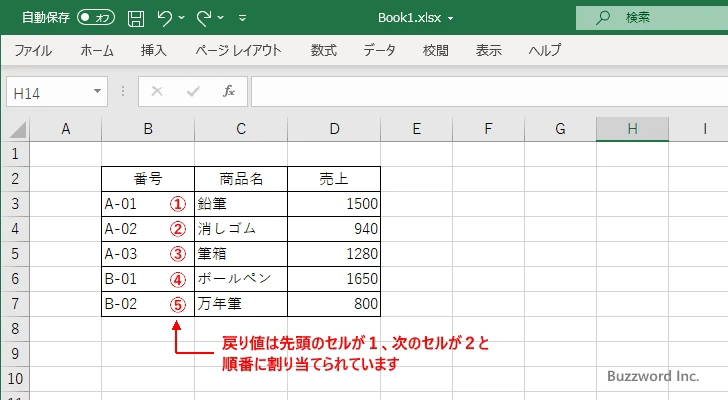Image resolution: width=728 pixels, height=400 pixels.
Task: Click the 番号 header cell
Action: pos(148,179)
